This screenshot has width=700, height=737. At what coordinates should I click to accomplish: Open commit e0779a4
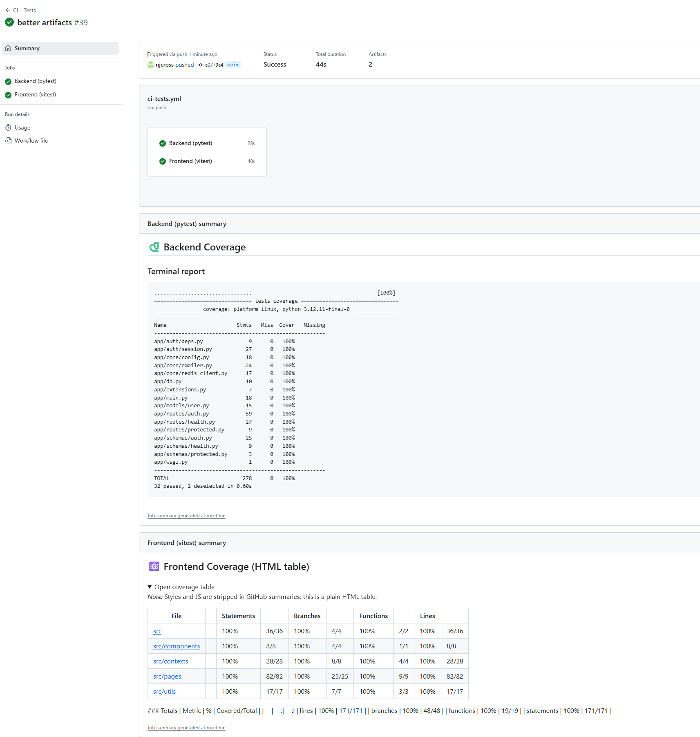tap(213, 65)
